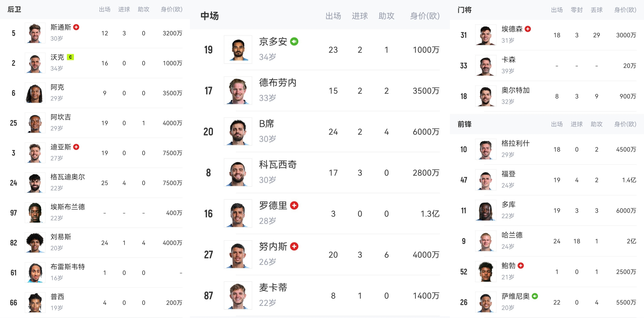Open 福登 player name link

coord(508,174)
